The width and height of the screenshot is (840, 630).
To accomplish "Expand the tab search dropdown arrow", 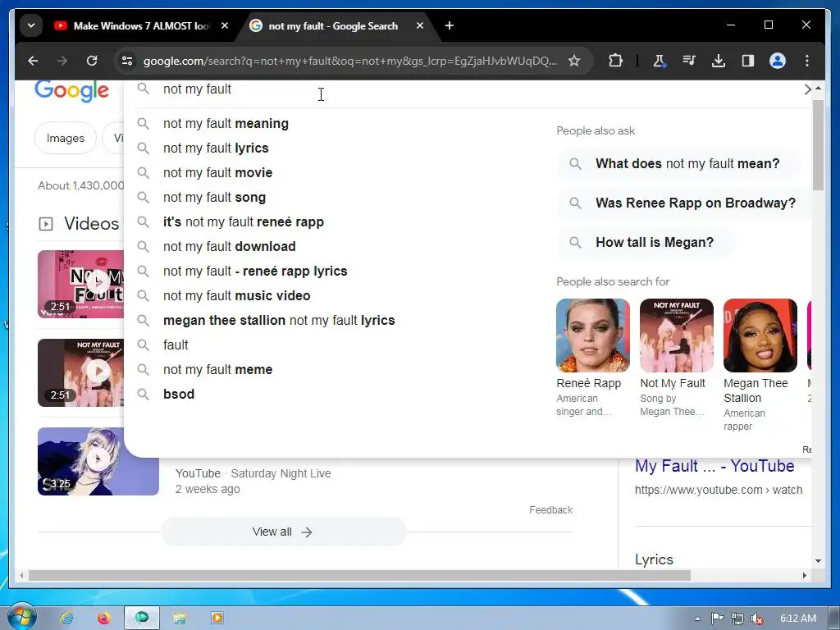I will [31, 25].
